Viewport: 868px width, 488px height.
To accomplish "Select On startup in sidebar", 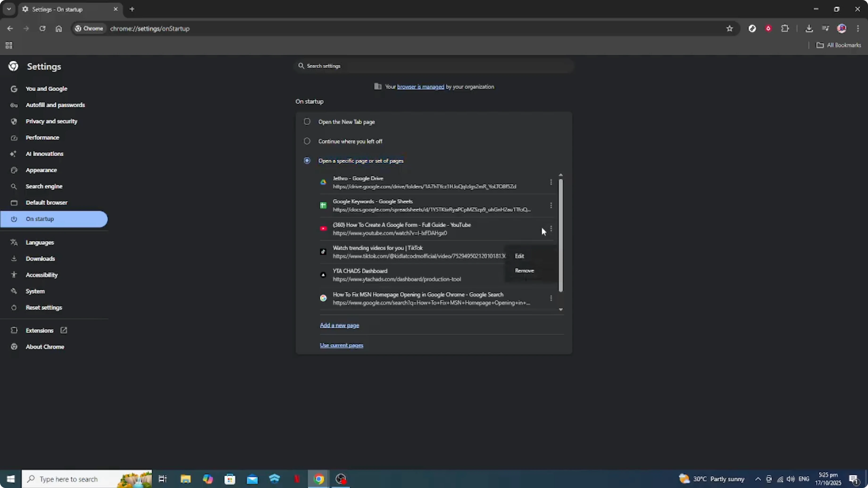I will point(54,219).
